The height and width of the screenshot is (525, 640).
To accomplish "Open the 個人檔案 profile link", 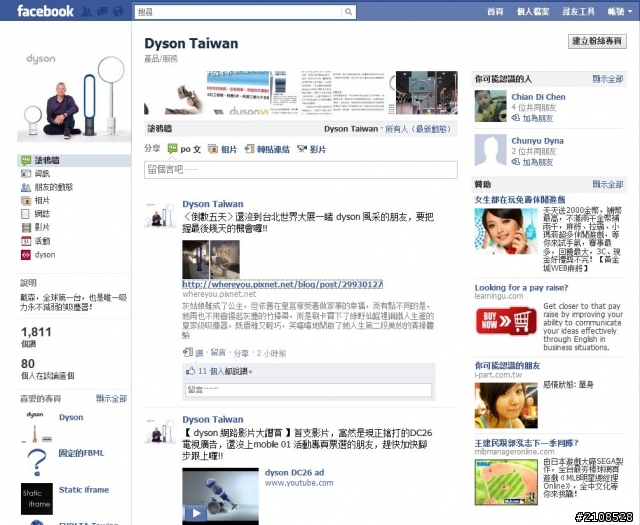I will click(533, 11).
